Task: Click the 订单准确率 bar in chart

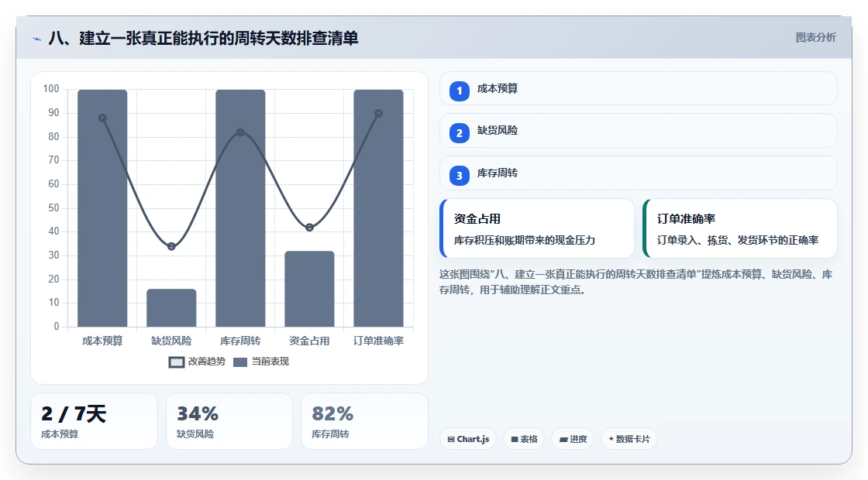Action: click(379, 208)
